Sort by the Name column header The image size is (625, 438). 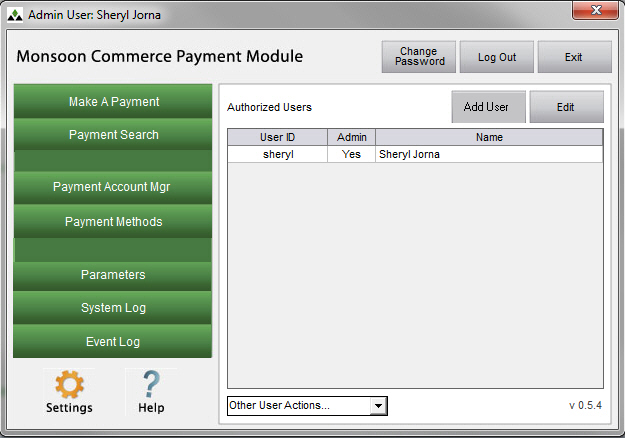point(489,137)
